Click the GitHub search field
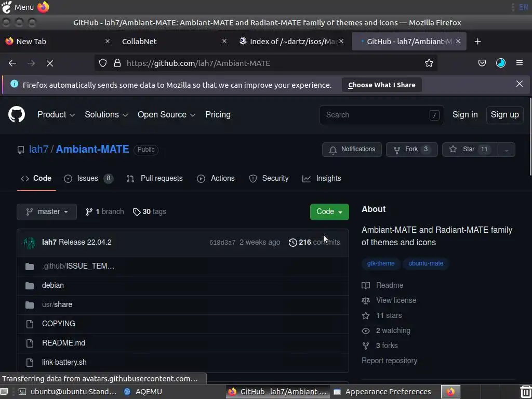Image resolution: width=532 pixels, height=399 pixels. (x=382, y=115)
